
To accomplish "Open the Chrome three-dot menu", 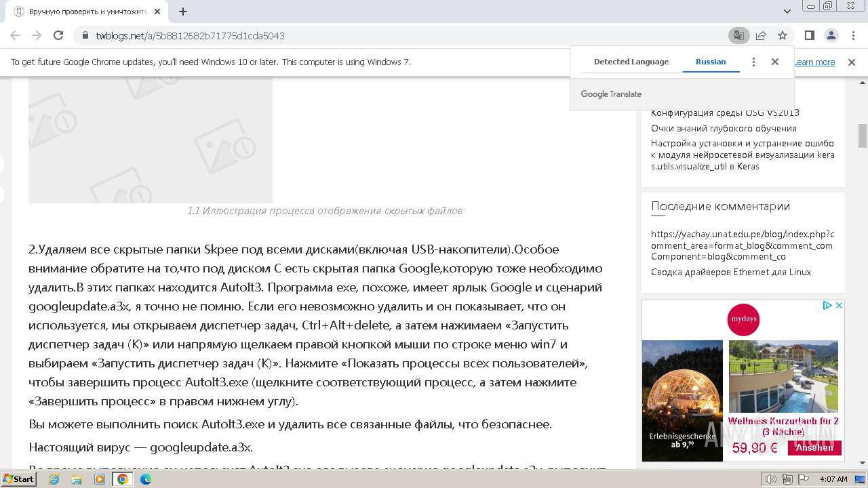I will pos(853,35).
